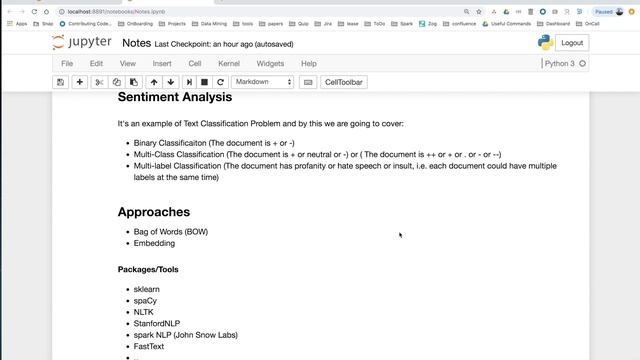This screenshot has height=360, width=640.
Task: Open the Data Mining bookmarks folder
Action: point(209,24)
